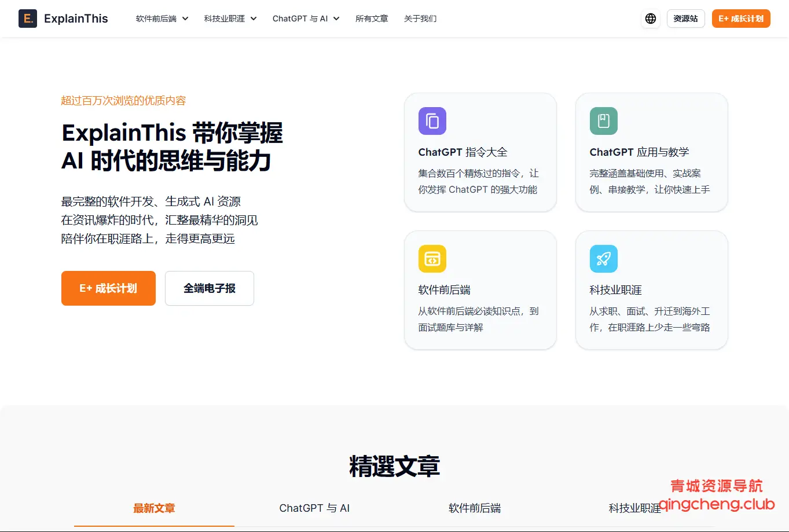Expand the 科技业职涯 navigation dropdown

pos(230,19)
